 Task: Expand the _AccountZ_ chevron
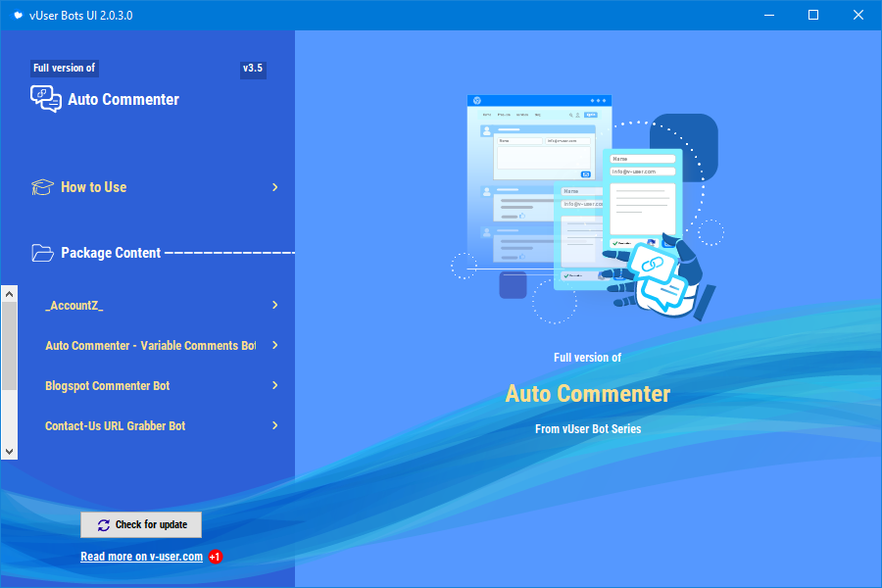[275, 305]
